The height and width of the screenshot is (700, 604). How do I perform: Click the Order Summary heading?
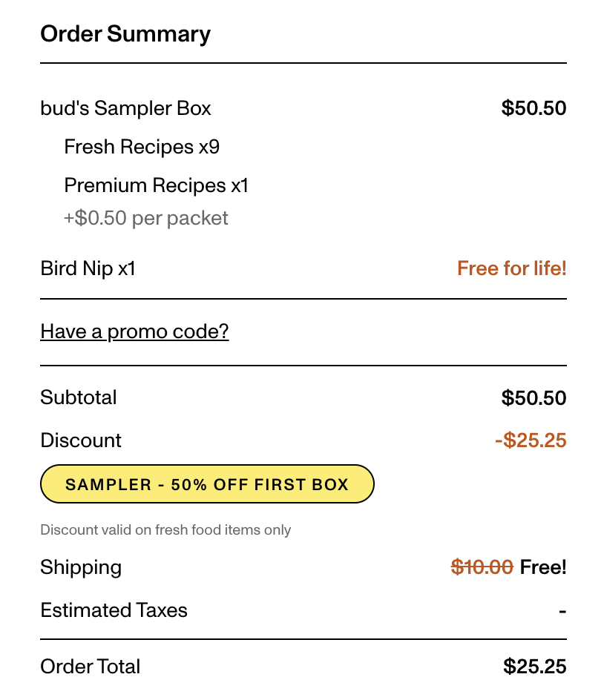point(125,34)
